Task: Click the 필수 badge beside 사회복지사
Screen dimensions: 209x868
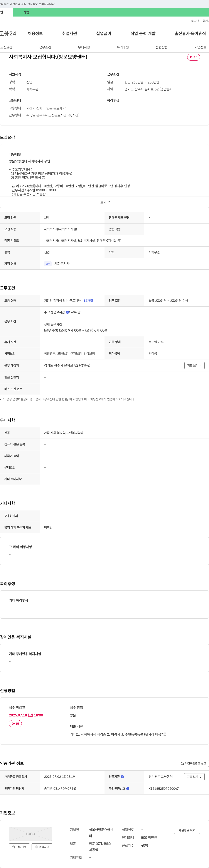Action: click(48, 264)
